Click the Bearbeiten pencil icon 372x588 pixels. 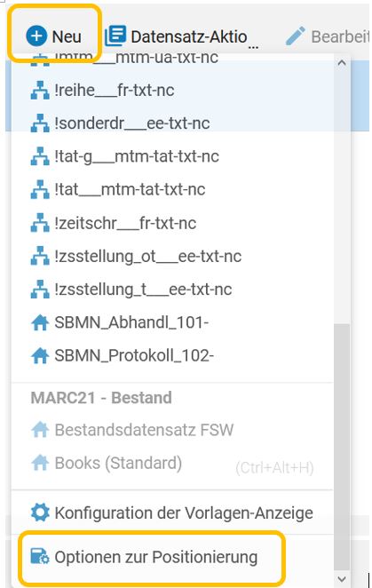click(x=296, y=36)
